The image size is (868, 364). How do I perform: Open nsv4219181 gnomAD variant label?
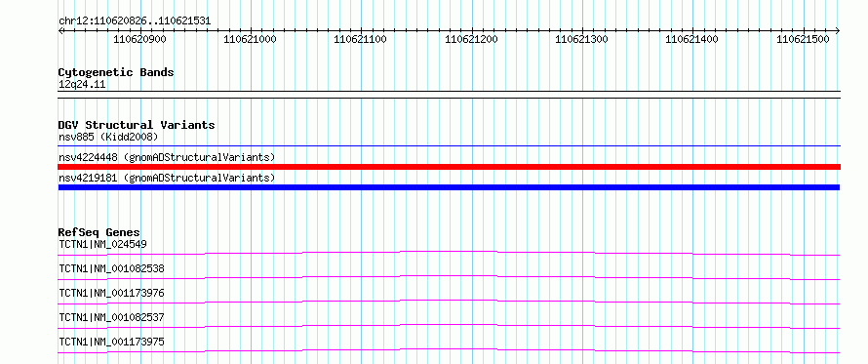pyautogui.click(x=167, y=178)
